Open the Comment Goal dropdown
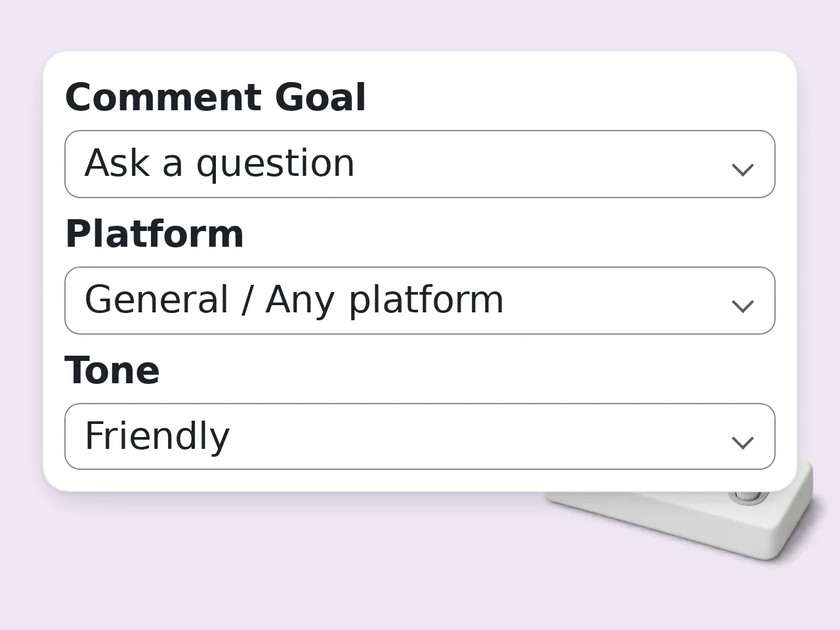This screenshot has height=630, width=840. (x=420, y=164)
